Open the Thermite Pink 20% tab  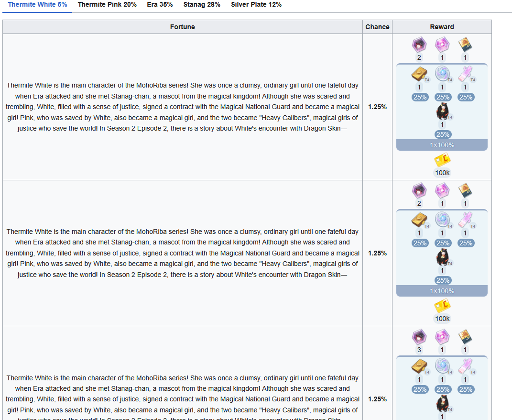coord(107,5)
